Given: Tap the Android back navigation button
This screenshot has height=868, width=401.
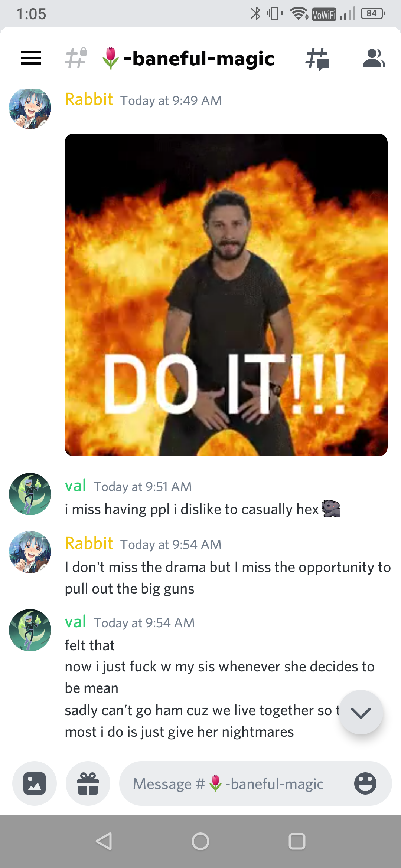Looking at the screenshot, I should pyautogui.click(x=104, y=841).
